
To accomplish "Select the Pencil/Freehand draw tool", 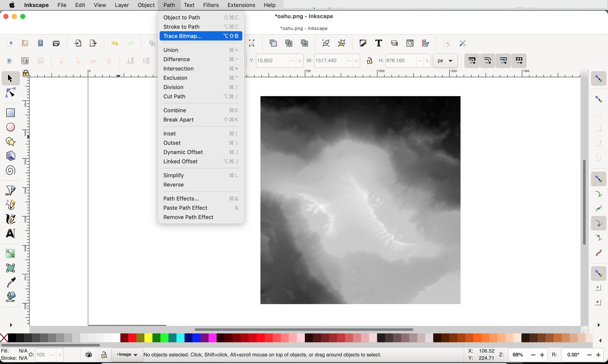I will tap(10, 204).
